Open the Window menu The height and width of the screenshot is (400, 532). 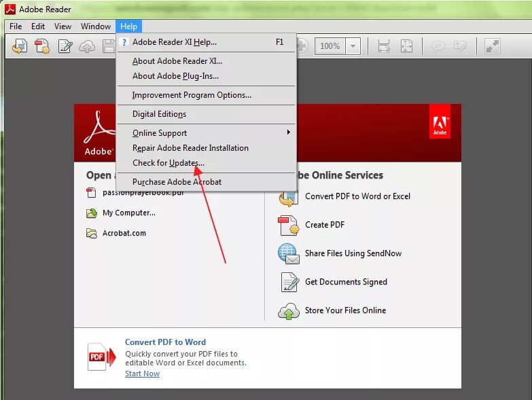click(96, 26)
